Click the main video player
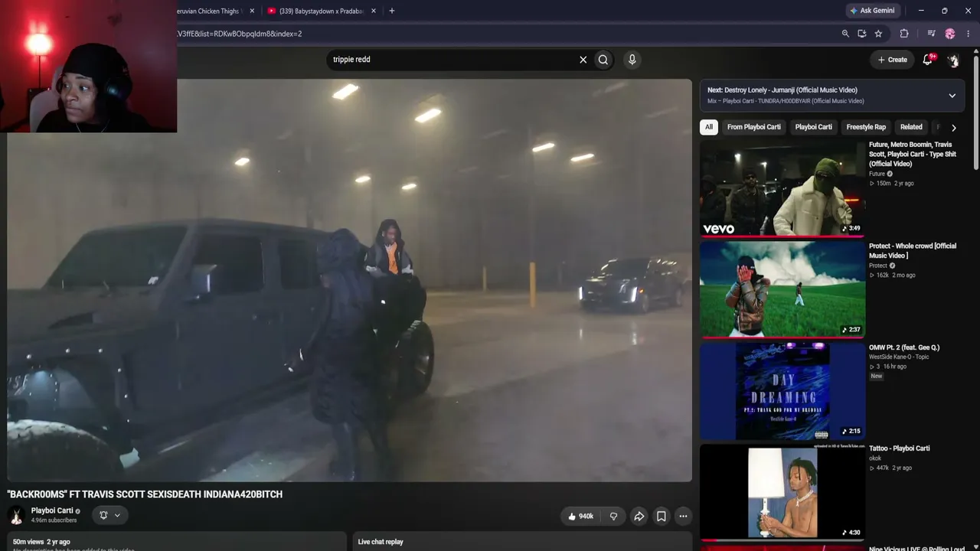The height and width of the screenshot is (551, 980). tap(350, 280)
